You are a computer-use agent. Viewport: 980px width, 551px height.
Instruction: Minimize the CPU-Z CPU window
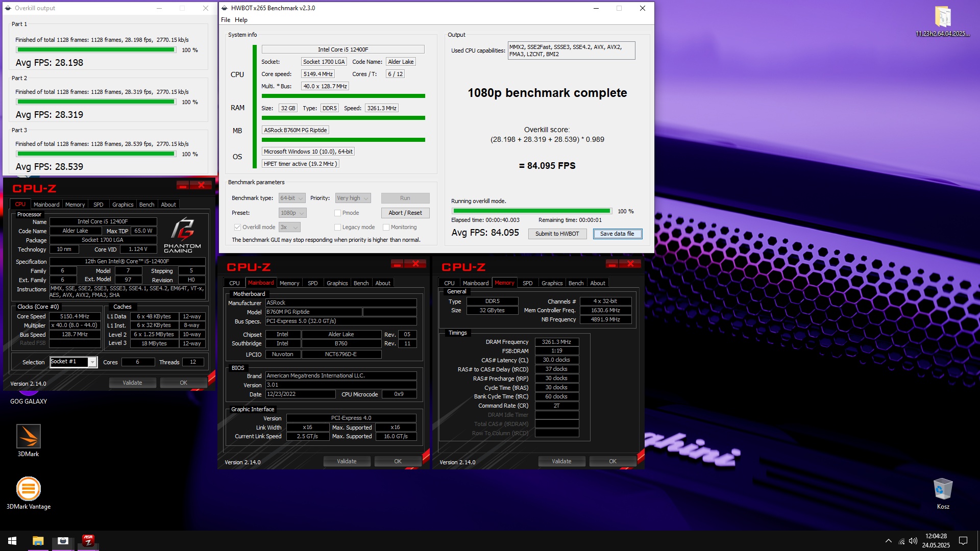183,185
